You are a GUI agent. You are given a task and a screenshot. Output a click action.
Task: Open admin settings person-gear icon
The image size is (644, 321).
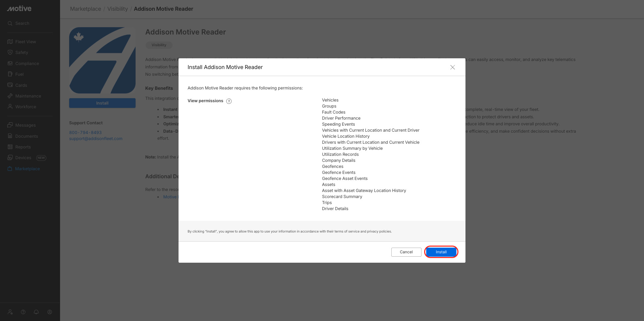pos(10,312)
